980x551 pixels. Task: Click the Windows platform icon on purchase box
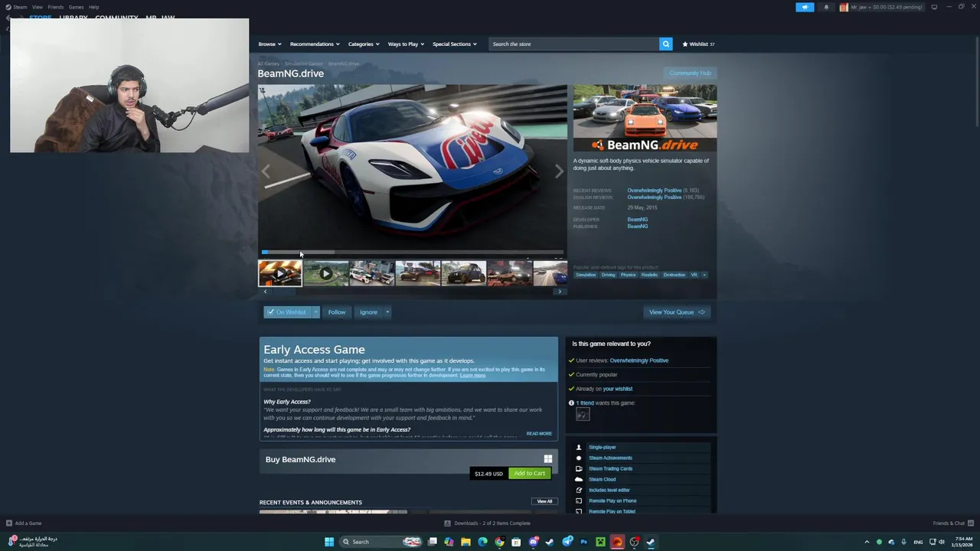[548, 459]
